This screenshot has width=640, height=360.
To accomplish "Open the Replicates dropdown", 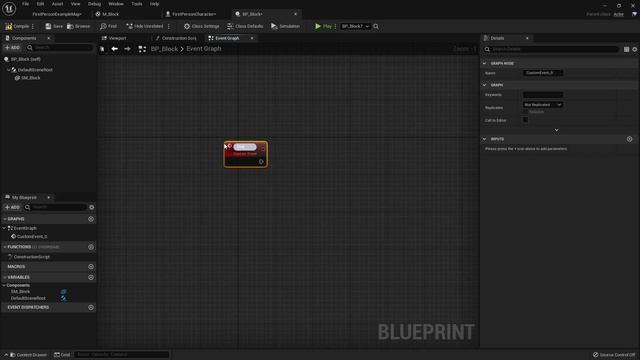I will click(543, 105).
